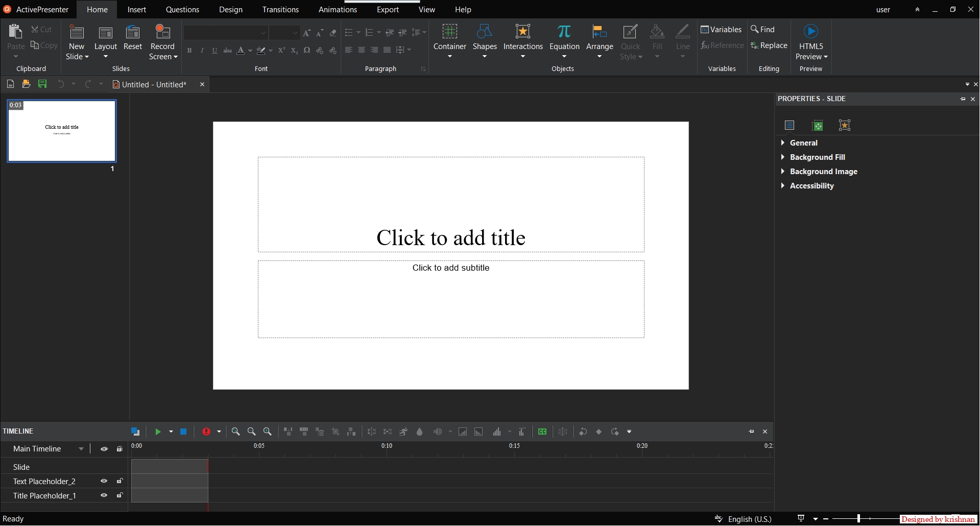
Task: Select the Slide Properties tab icon
Action: 790,125
